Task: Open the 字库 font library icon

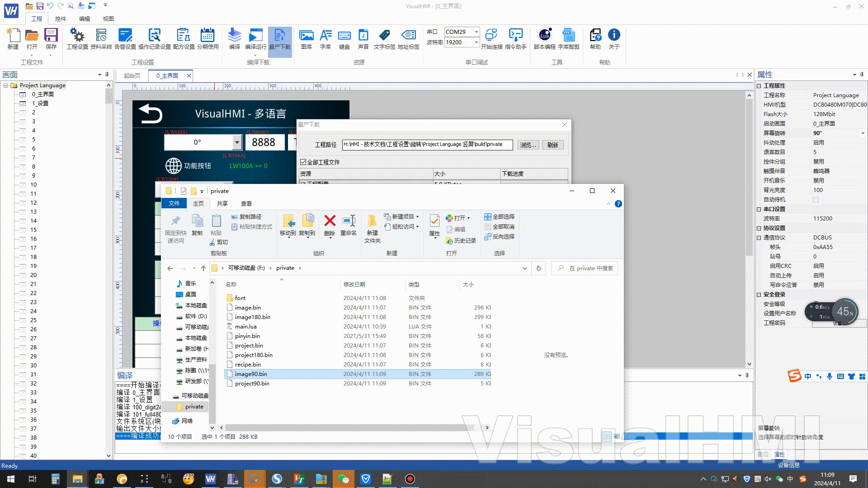Action: tap(325, 36)
